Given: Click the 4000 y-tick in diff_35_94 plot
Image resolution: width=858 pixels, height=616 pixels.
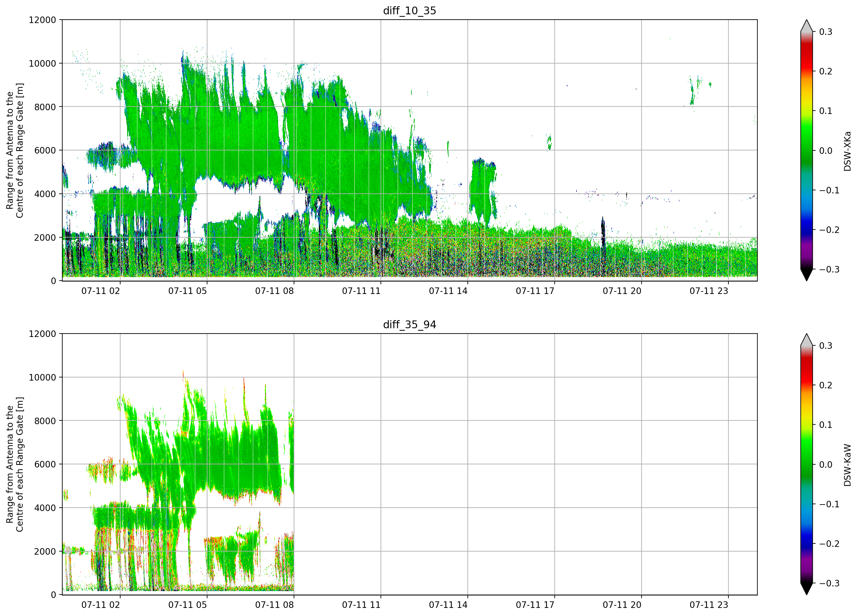Looking at the screenshot, I should point(45,508).
